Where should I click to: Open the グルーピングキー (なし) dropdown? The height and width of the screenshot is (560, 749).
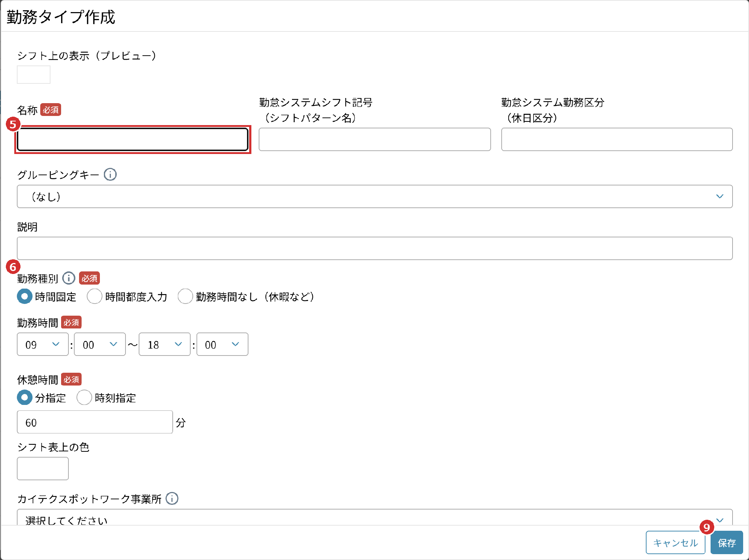click(375, 196)
